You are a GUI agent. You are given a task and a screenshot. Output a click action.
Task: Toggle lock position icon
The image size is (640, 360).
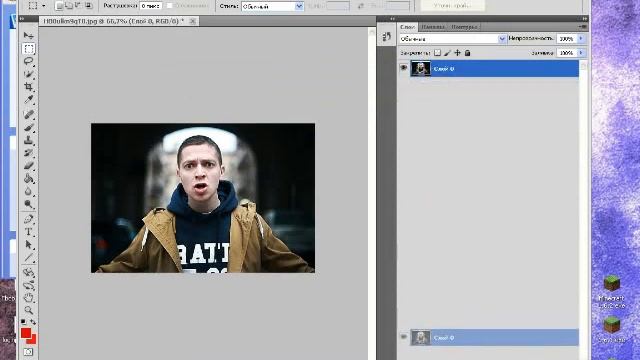458,53
